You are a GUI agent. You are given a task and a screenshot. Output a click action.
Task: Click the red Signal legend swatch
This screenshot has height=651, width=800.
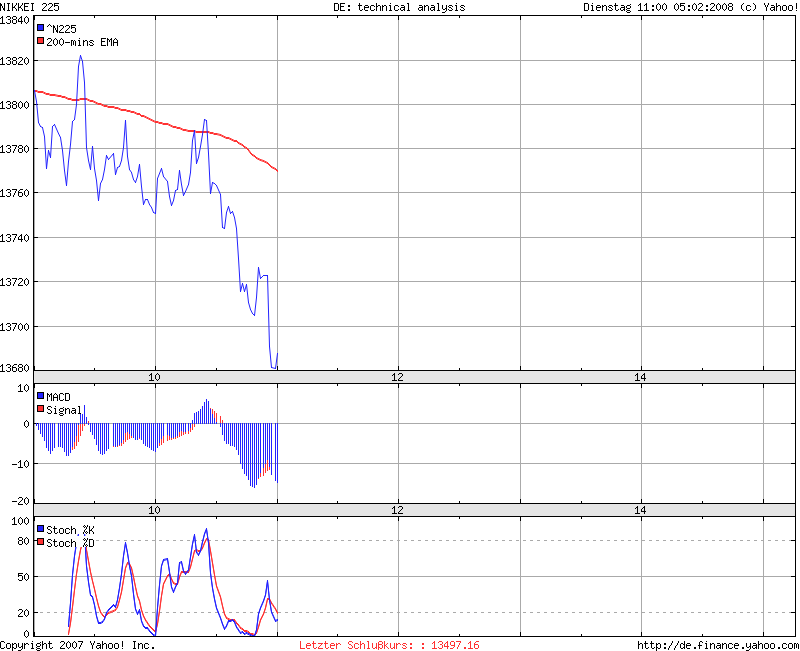pyautogui.click(x=41, y=409)
